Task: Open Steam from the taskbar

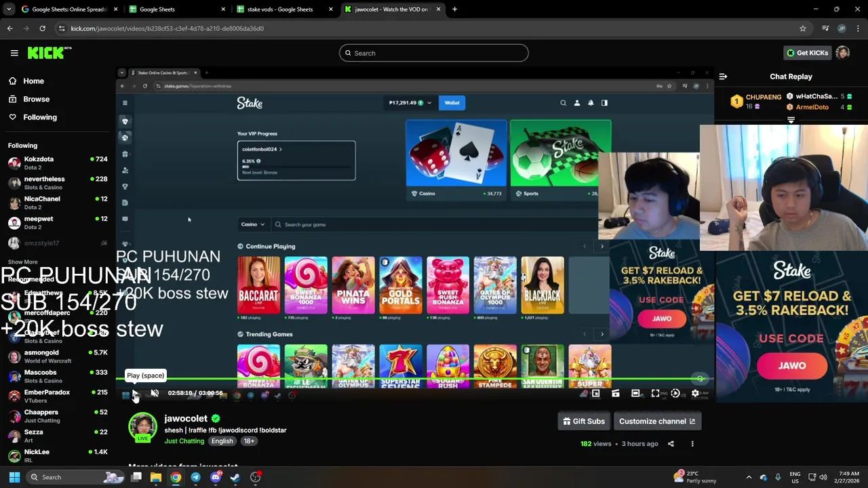Action: [x=235, y=477]
